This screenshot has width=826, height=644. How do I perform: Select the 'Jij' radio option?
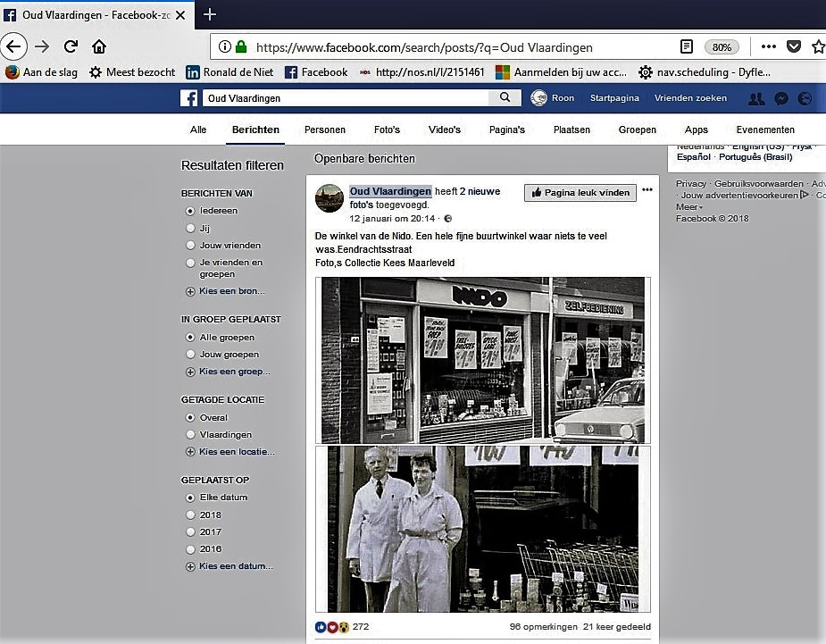[190, 228]
